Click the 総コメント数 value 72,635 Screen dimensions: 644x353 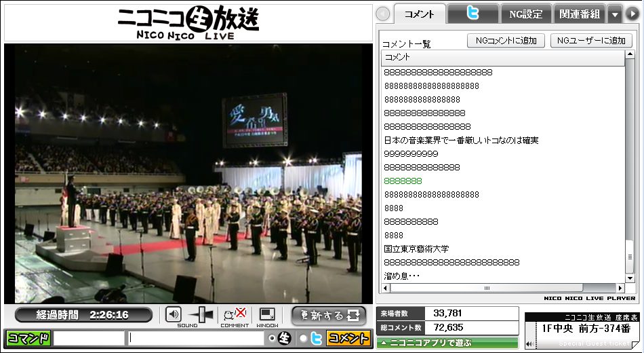point(449,327)
